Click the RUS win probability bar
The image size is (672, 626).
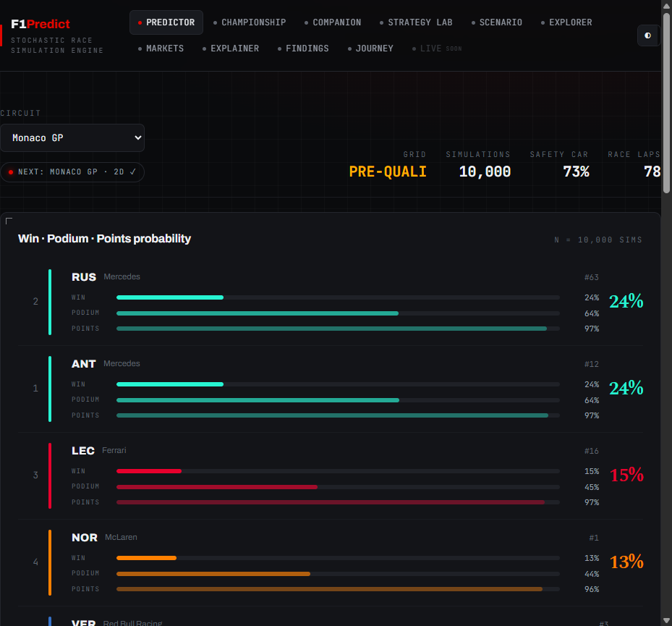(x=338, y=297)
